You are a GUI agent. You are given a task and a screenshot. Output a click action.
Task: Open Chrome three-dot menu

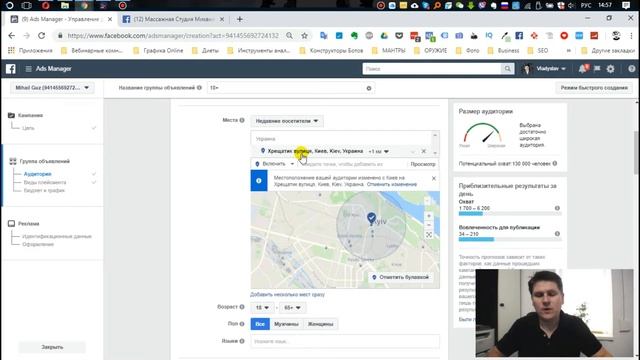click(x=631, y=36)
